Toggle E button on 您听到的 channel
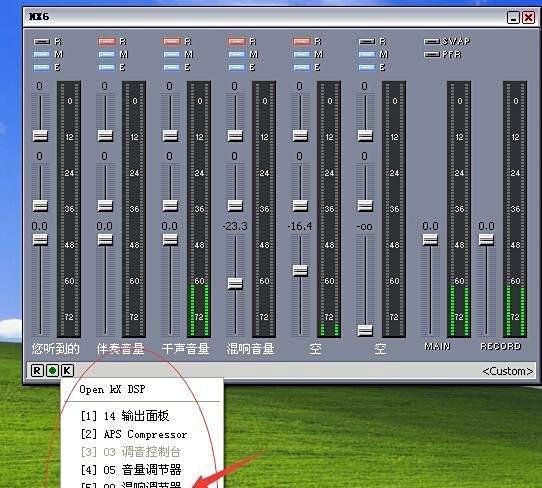The height and width of the screenshot is (488, 542). 42,67
